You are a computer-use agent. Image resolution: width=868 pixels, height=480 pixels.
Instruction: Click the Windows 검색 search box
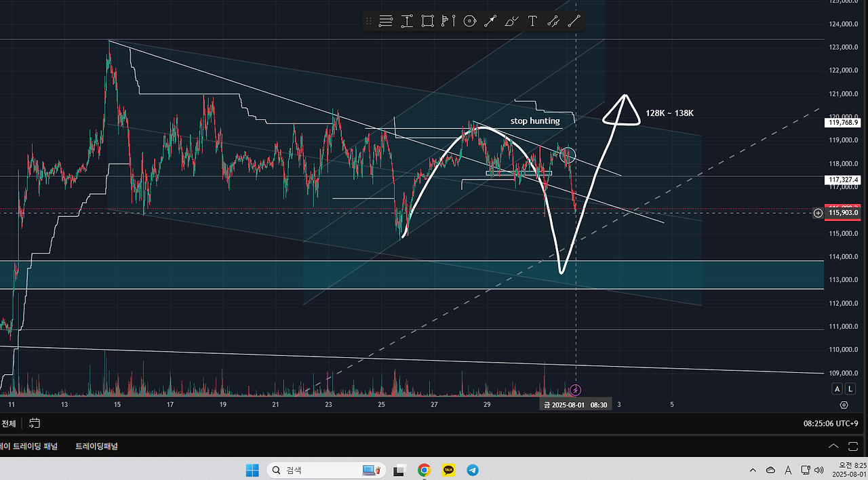[x=328, y=470]
